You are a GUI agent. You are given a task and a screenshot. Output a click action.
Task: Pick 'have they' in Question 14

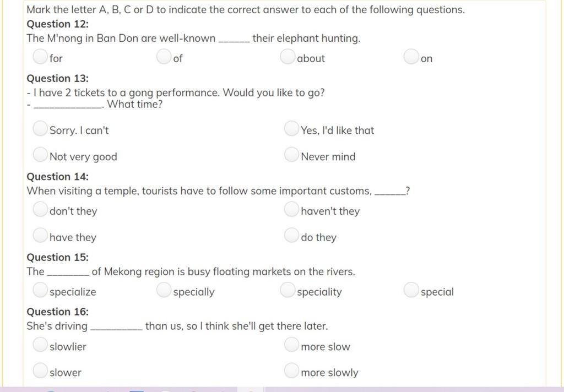tap(40, 235)
